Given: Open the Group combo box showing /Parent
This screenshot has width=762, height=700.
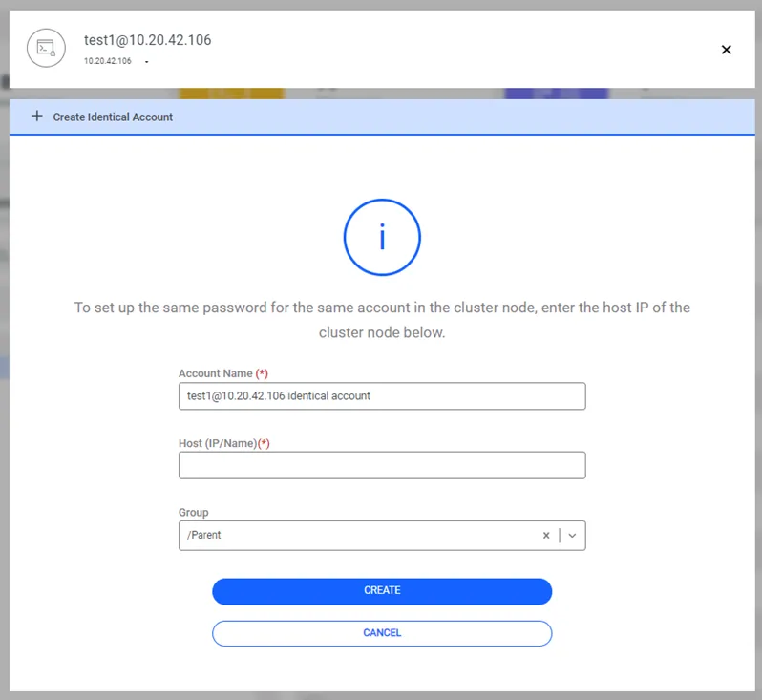Looking at the screenshot, I should click(x=382, y=536).
